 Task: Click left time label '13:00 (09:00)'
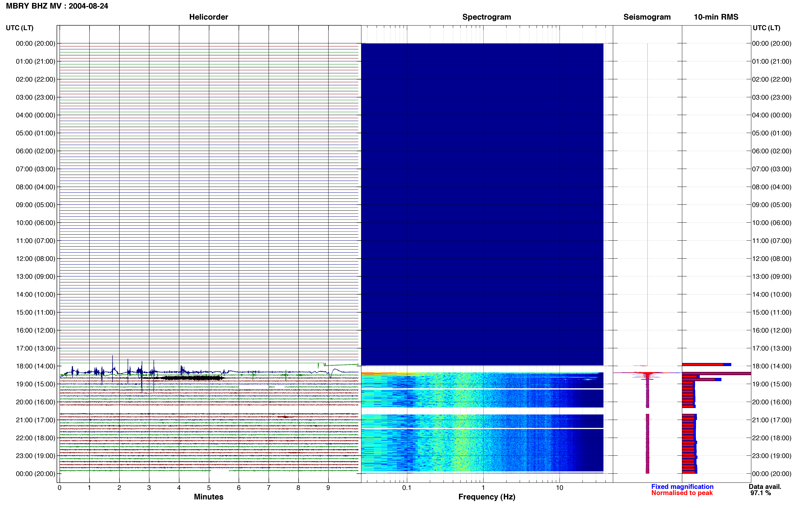pos(36,277)
